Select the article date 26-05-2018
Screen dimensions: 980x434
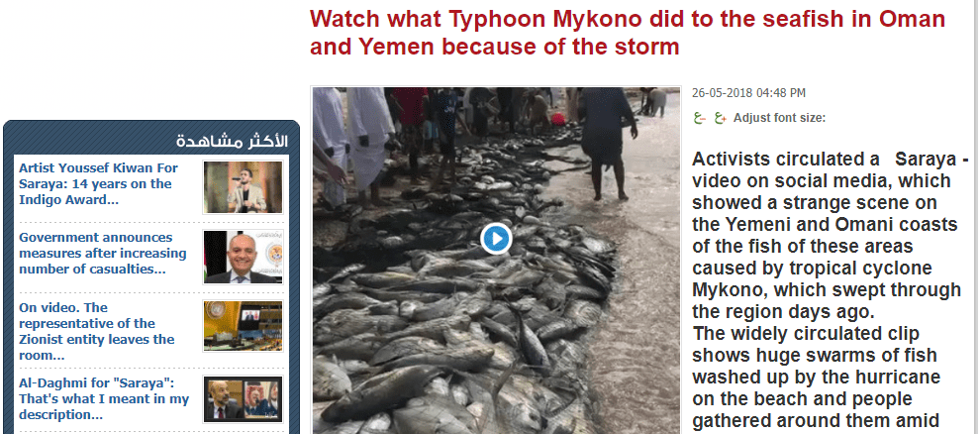[x=748, y=93]
